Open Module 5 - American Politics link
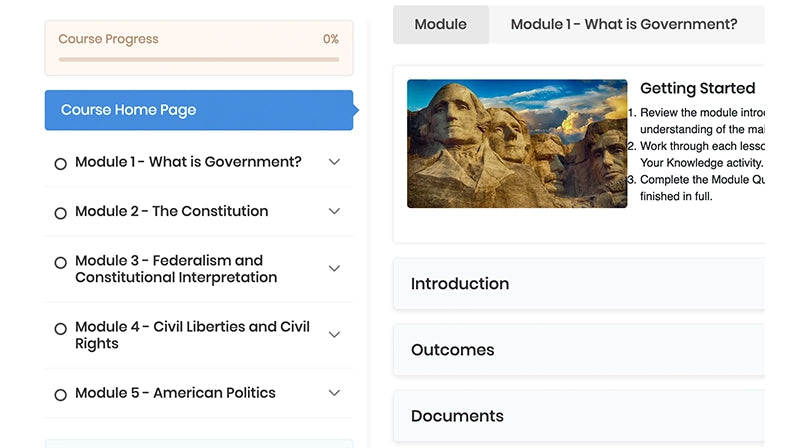This screenshot has height=448, width=795. pyautogui.click(x=175, y=393)
